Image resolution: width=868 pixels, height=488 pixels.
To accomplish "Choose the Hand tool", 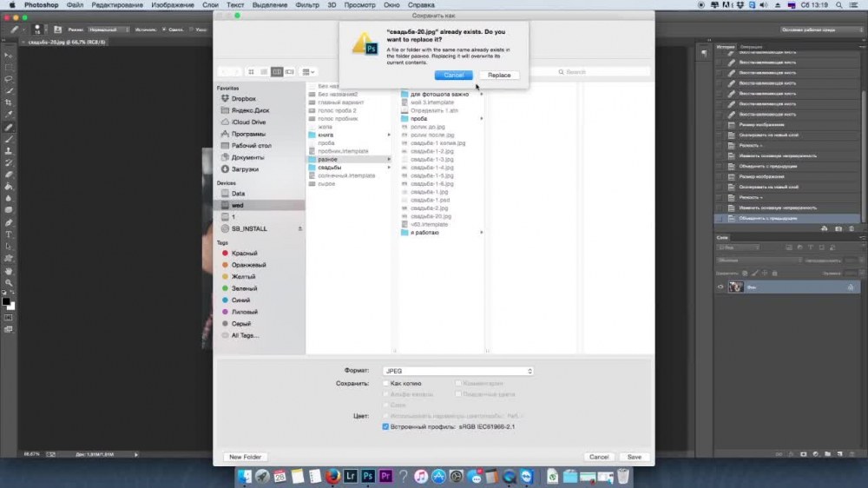I will (9, 271).
